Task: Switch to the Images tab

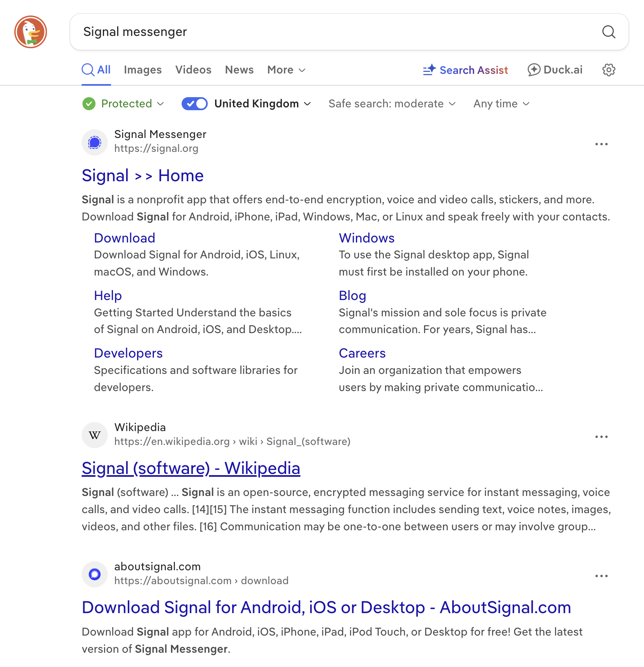Action: [x=143, y=70]
